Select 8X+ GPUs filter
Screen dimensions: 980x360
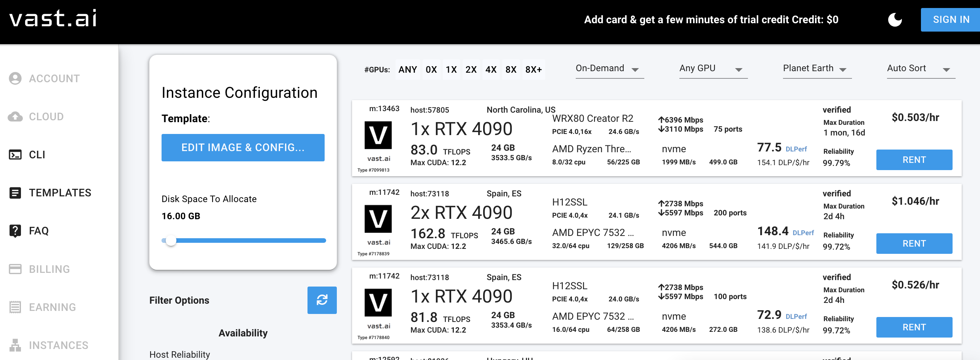coord(533,70)
